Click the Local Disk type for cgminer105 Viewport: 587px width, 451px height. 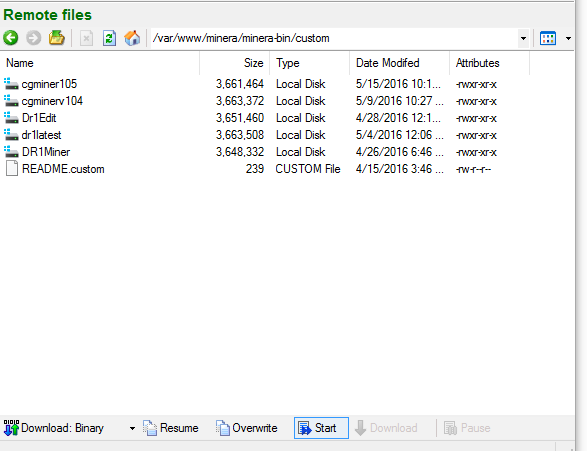pos(301,84)
